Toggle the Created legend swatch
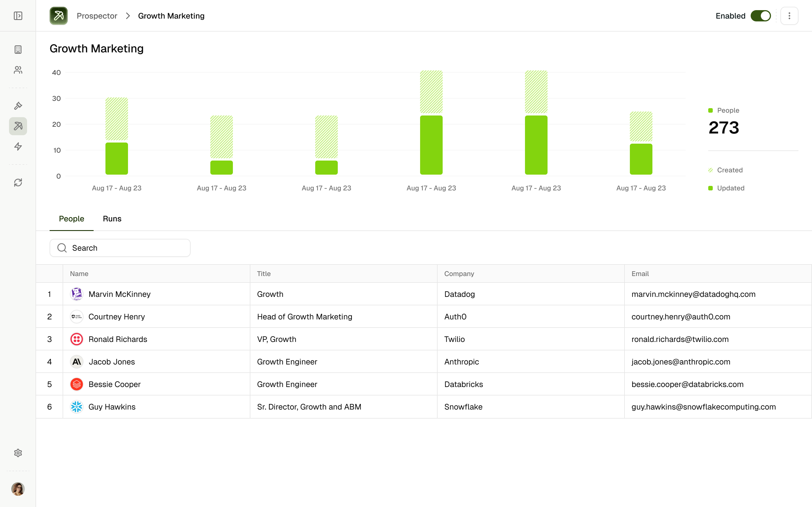 coord(710,170)
